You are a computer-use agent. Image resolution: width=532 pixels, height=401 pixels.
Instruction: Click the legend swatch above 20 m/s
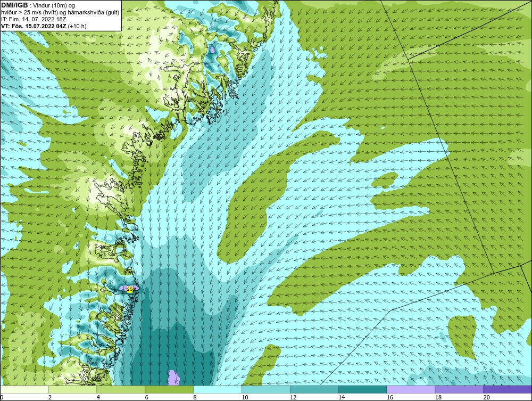point(508,389)
